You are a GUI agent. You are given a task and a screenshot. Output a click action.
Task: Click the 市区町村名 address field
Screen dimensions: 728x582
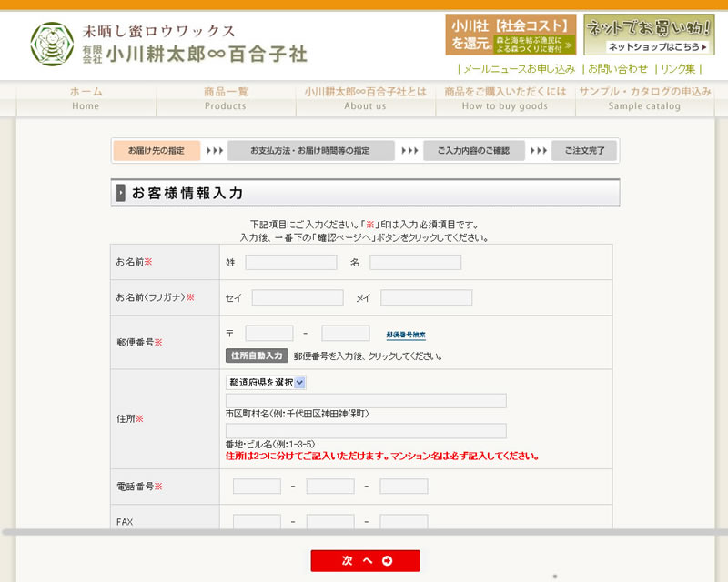(x=366, y=401)
